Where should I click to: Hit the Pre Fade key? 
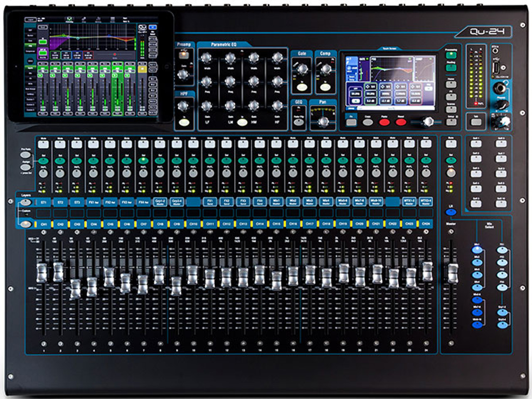(25, 155)
